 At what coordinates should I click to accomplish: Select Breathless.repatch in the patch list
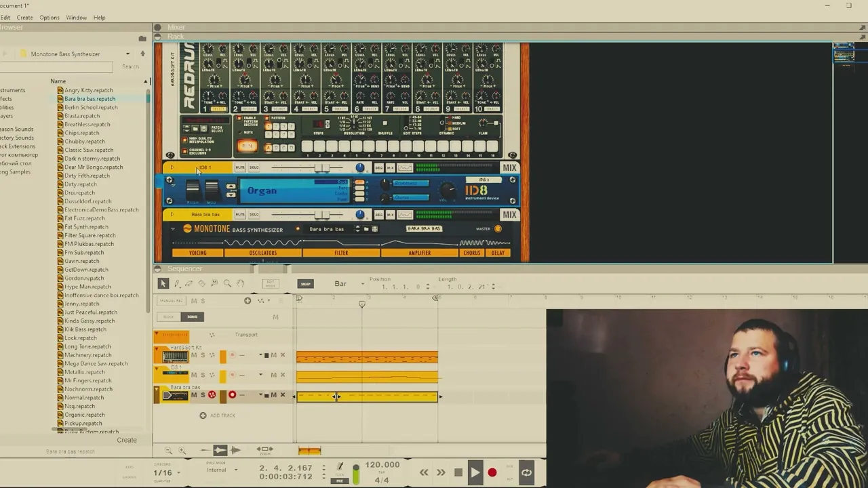tap(87, 124)
